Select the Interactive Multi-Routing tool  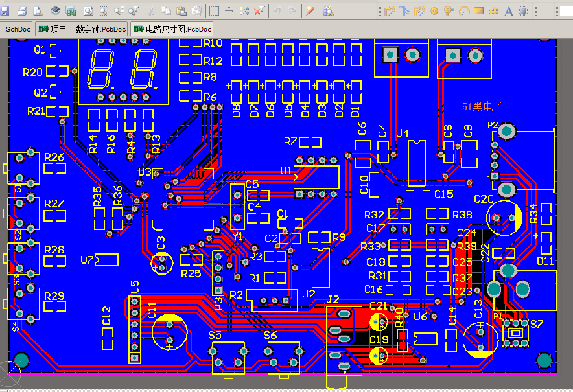coord(404,11)
